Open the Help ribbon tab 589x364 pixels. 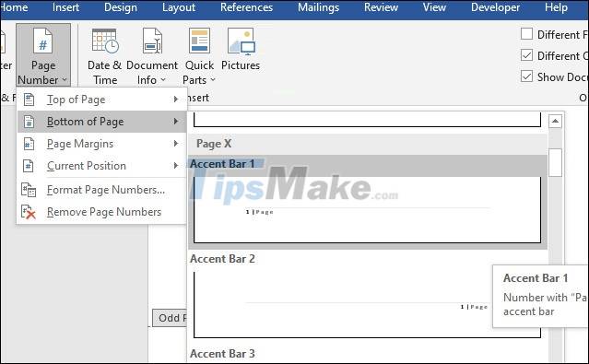[557, 7]
